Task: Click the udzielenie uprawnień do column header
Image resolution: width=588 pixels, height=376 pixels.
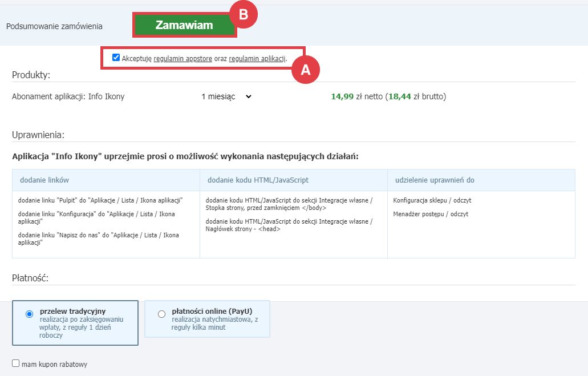Action: tap(435, 180)
